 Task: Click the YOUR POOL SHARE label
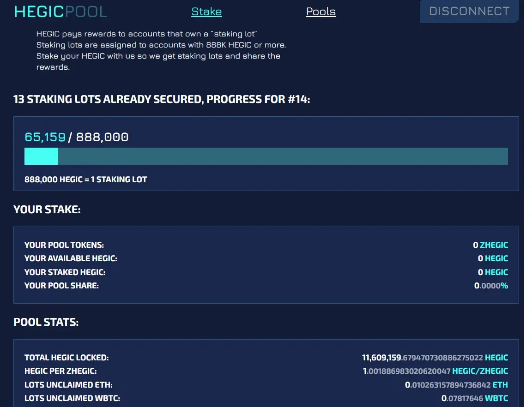[62, 286]
